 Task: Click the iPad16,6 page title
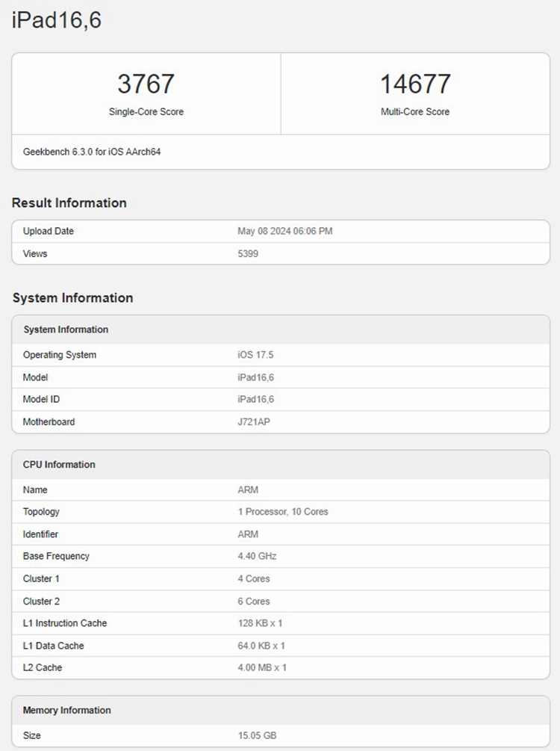[x=57, y=21]
